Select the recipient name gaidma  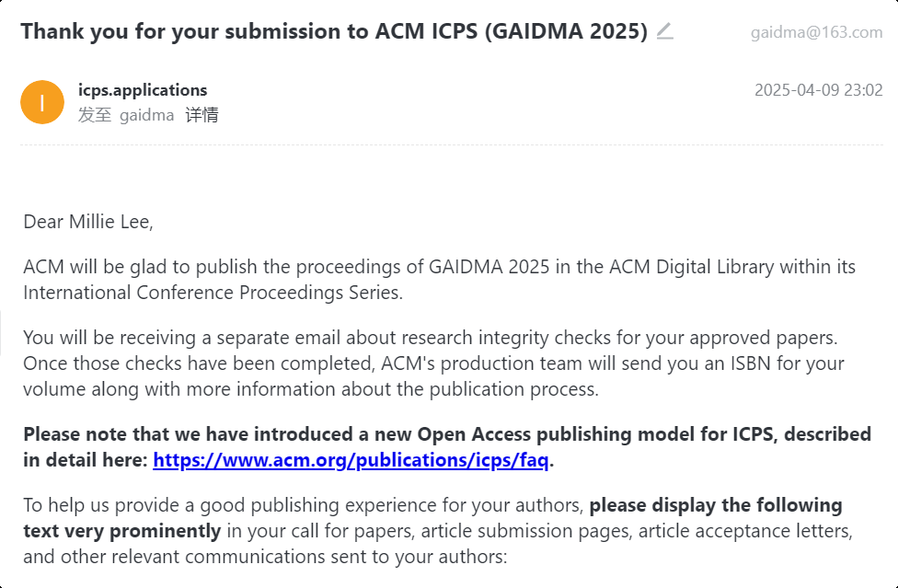[146, 115]
